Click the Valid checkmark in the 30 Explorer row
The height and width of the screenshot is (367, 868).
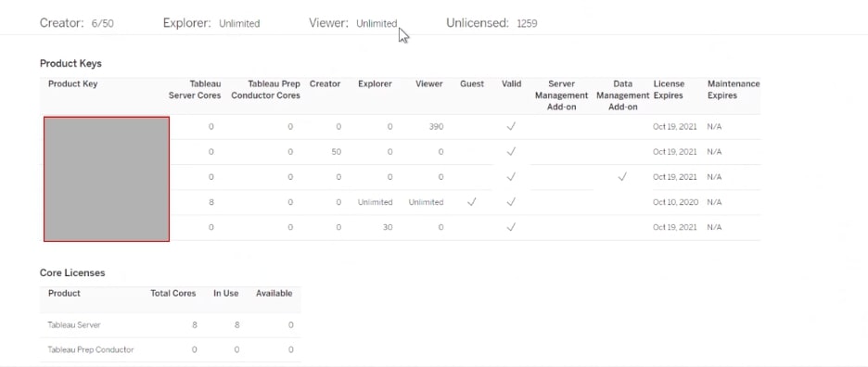(x=511, y=227)
